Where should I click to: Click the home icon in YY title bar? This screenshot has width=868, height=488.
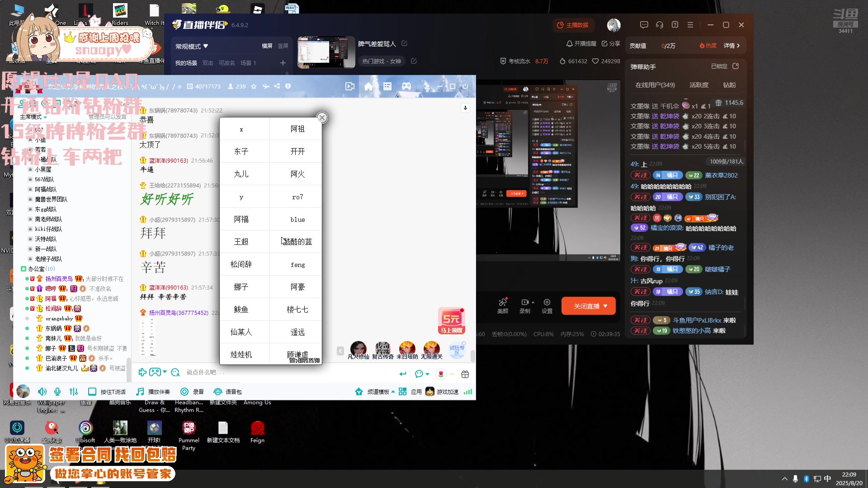368,86
